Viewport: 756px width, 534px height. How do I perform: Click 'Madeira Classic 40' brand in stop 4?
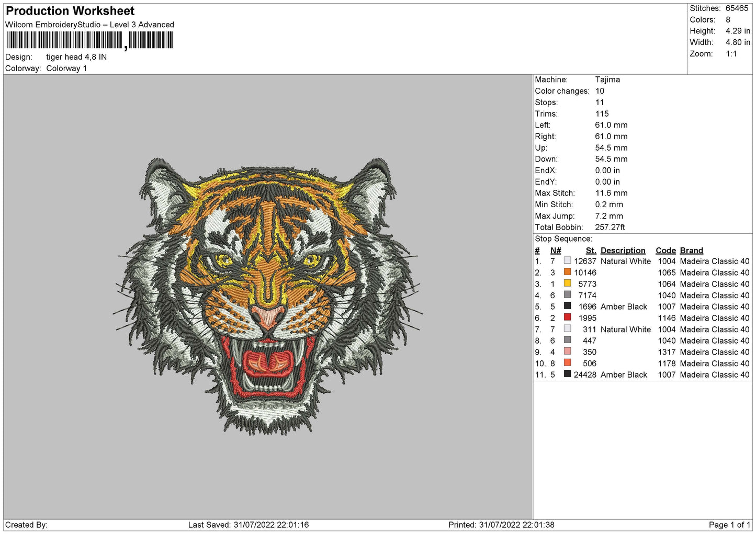click(715, 296)
